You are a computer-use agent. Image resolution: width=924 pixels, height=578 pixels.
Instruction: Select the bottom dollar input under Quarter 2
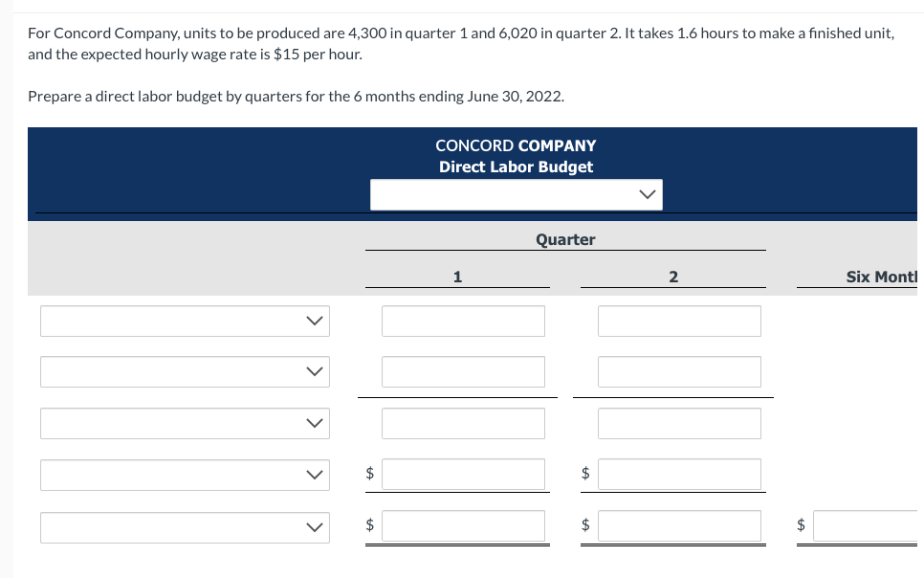[679, 524]
